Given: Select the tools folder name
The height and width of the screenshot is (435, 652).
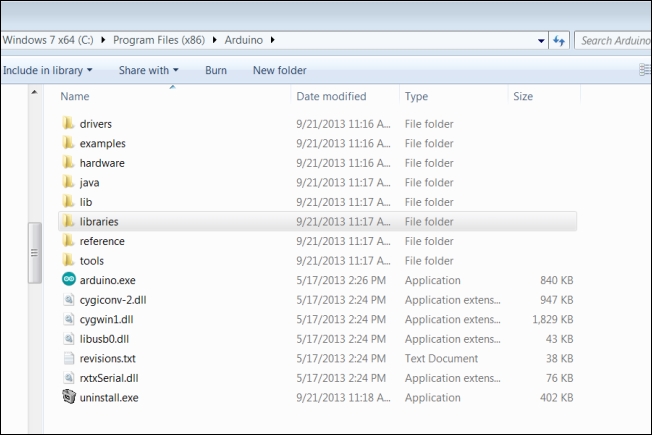Looking at the screenshot, I should point(92,261).
